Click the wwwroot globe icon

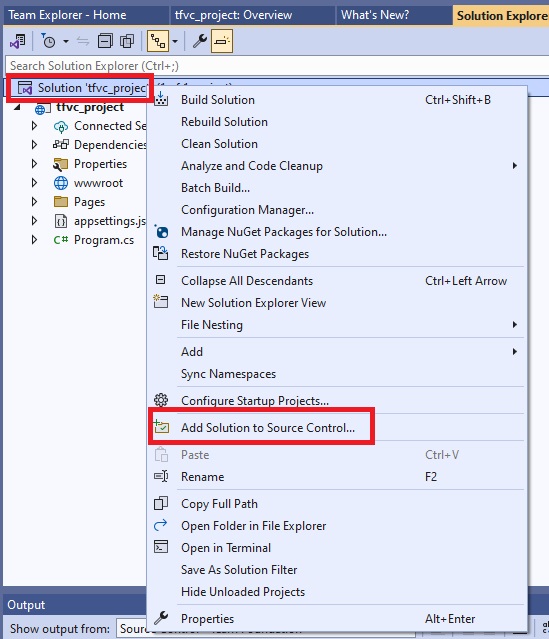coord(61,183)
